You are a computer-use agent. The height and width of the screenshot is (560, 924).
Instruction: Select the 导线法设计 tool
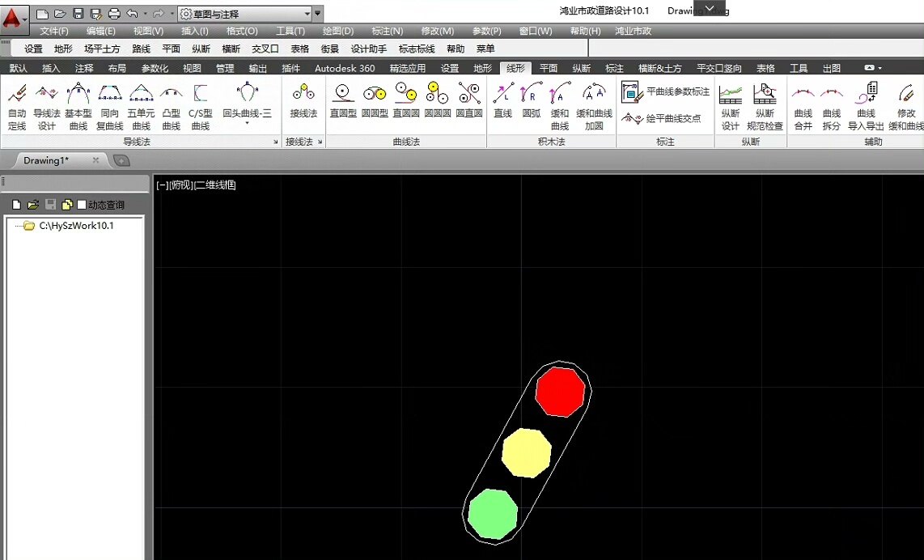47,107
